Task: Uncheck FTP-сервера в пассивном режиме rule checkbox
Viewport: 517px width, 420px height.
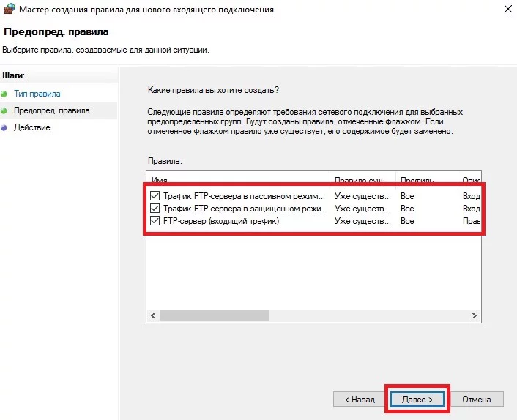Action: tap(155, 196)
